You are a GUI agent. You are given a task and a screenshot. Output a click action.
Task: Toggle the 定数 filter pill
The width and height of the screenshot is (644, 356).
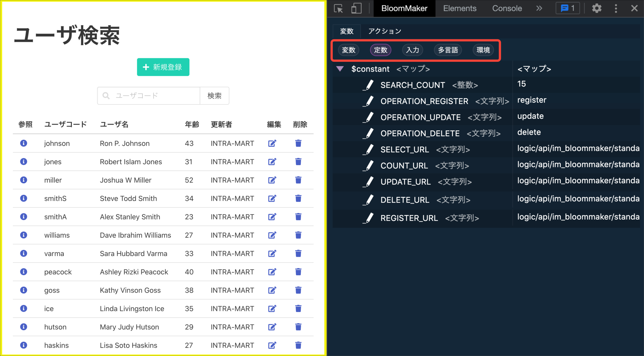[x=380, y=50]
